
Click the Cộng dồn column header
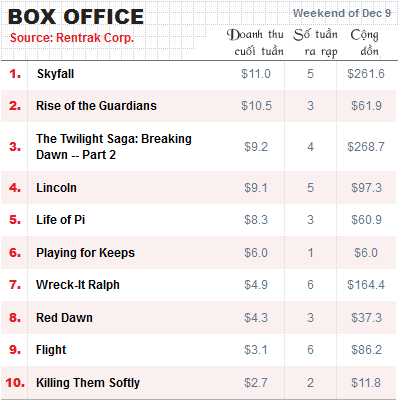[x=365, y=43]
